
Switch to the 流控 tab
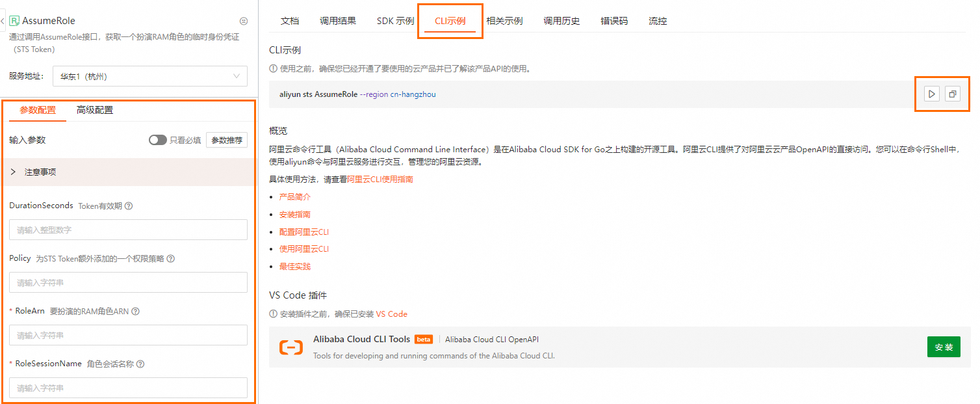tap(658, 21)
